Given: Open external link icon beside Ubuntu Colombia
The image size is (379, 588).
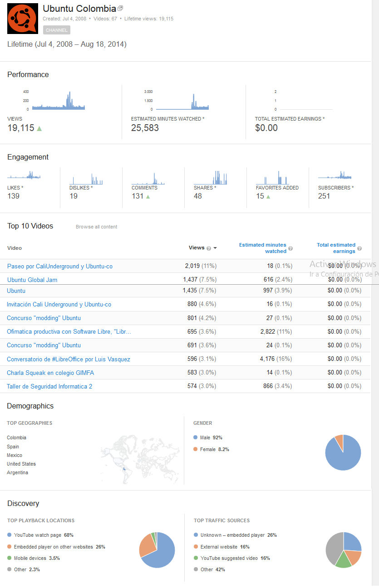Looking at the screenshot, I should pyautogui.click(x=120, y=8).
